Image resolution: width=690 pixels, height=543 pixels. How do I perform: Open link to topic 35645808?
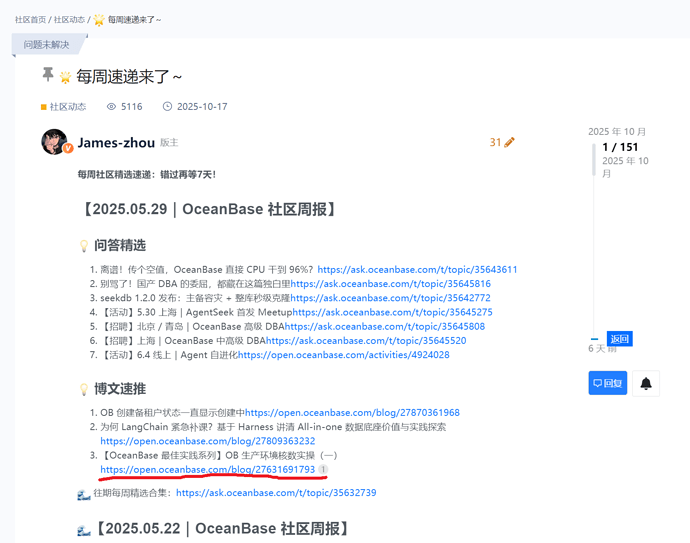click(x=385, y=327)
